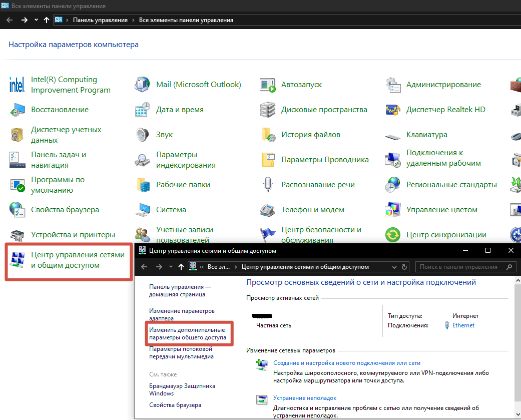The image size is (521, 420).
Task: Click Учетные записи пользователей label
Action: click(184, 235)
